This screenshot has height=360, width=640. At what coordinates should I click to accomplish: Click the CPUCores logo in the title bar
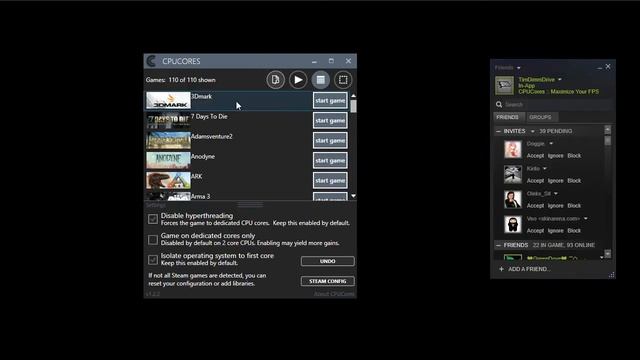click(x=151, y=61)
